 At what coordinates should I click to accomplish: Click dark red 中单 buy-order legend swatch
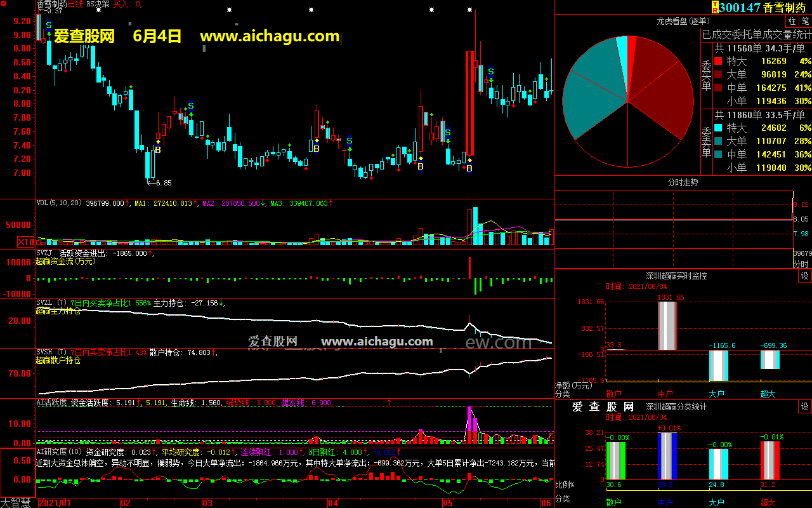(718, 88)
